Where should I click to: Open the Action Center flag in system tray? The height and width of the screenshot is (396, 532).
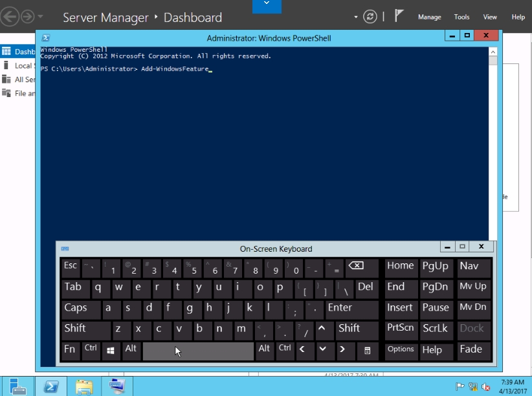(460, 386)
